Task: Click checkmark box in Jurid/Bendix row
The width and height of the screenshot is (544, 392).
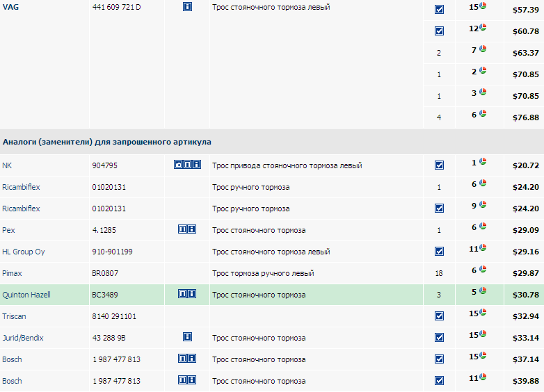Action: point(439,337)
